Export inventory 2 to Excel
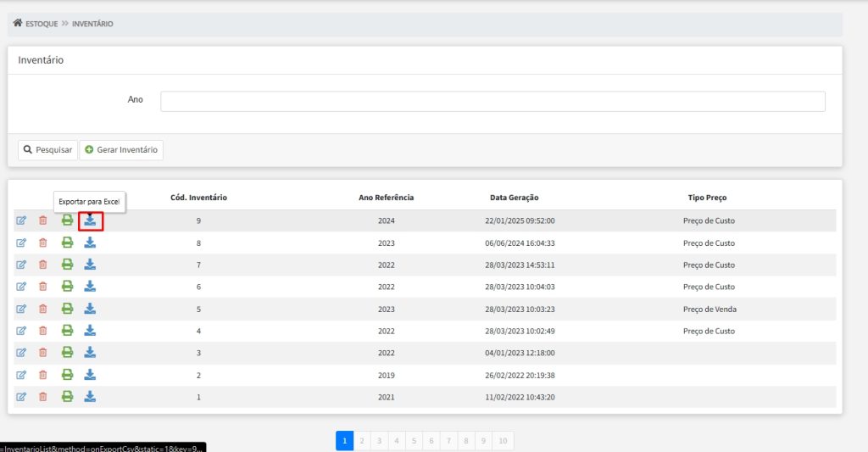The width and height of the screenshot is (868, 452). 90,375
